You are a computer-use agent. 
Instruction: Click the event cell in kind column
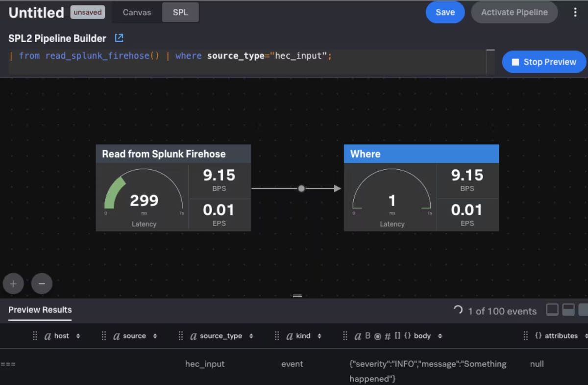pyautogui.click(x=292, y=364)
